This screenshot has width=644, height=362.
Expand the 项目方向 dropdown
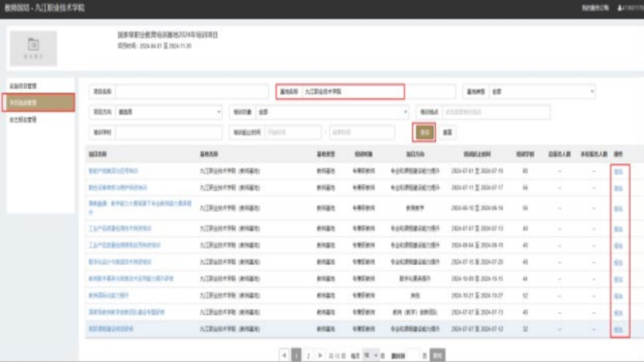168,112
